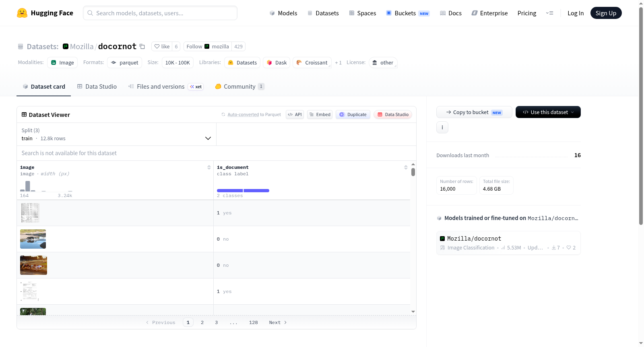
Task: Click the Mozilla organization name link
Action: [x=82, y=46]
